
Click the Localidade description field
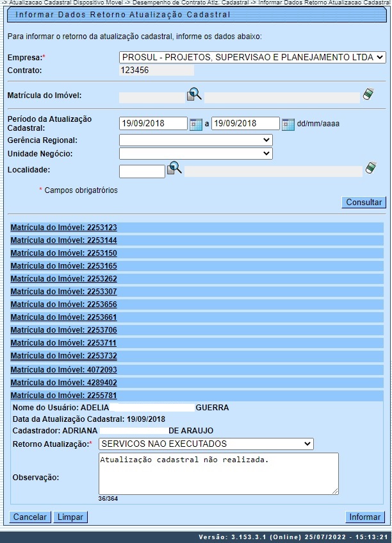(x=274, y=171)
